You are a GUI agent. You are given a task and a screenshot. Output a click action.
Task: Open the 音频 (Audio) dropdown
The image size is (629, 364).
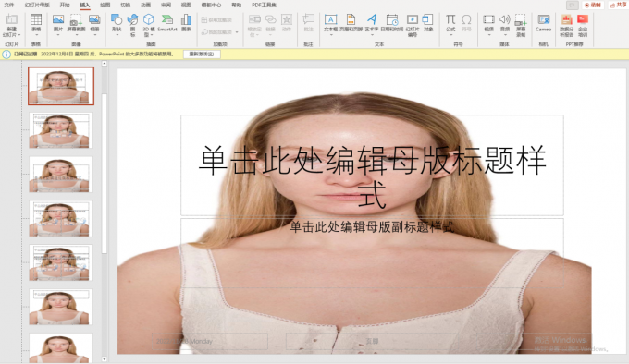tap(505, 35)
